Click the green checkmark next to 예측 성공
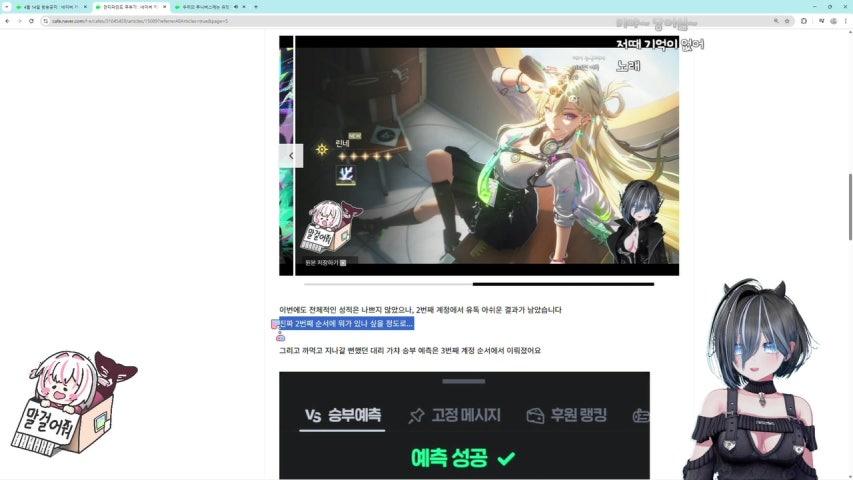Screen dimensions: 853x480 point(506,458)
